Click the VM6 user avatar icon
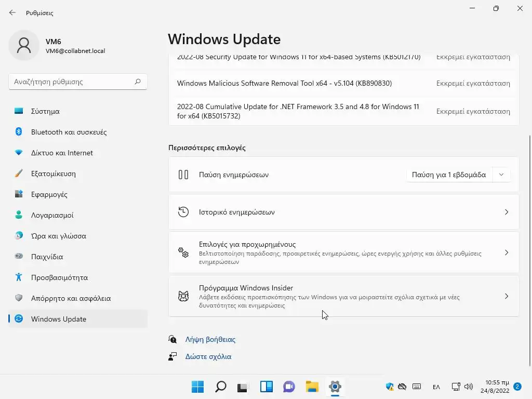This screenshot has height=399, width=532. (24, 46)
